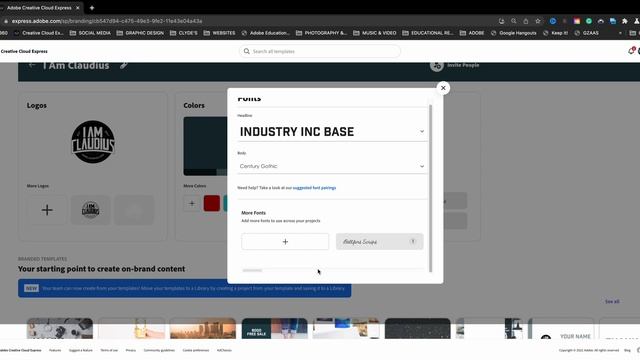Click the info icon on the script font tile
This screenshot has width=640, height=360.
click(x=413, y=241)
